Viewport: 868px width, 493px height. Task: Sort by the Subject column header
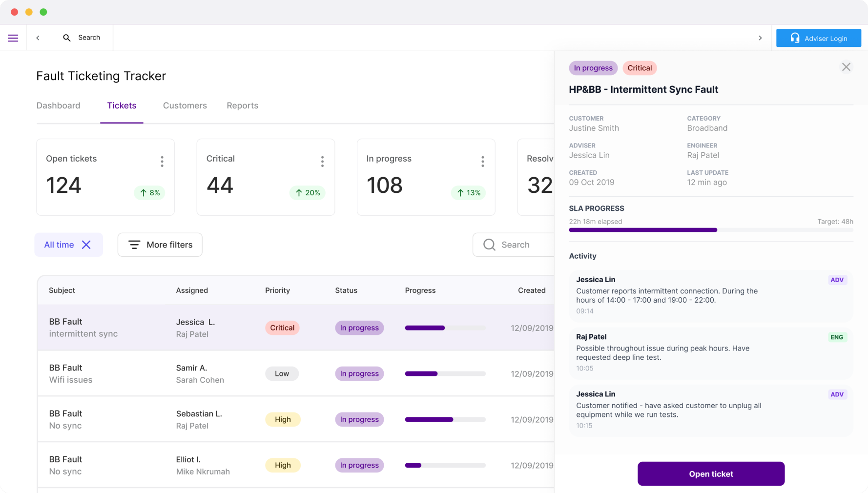(x=62, y=290)
